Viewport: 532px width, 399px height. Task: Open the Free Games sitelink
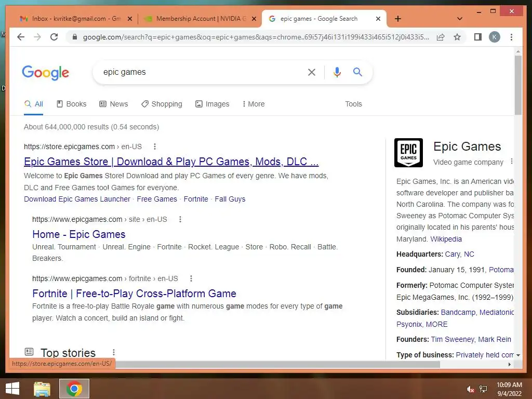point(157,199)
